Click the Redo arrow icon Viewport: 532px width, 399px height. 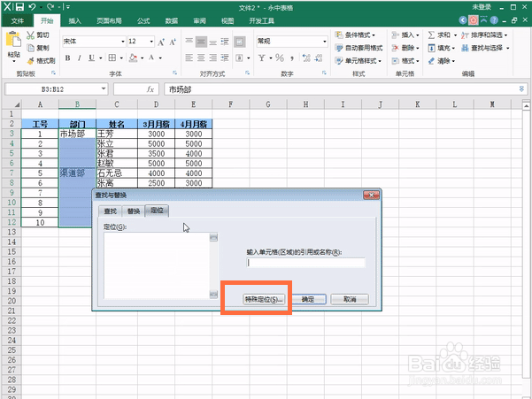point(50,7)
